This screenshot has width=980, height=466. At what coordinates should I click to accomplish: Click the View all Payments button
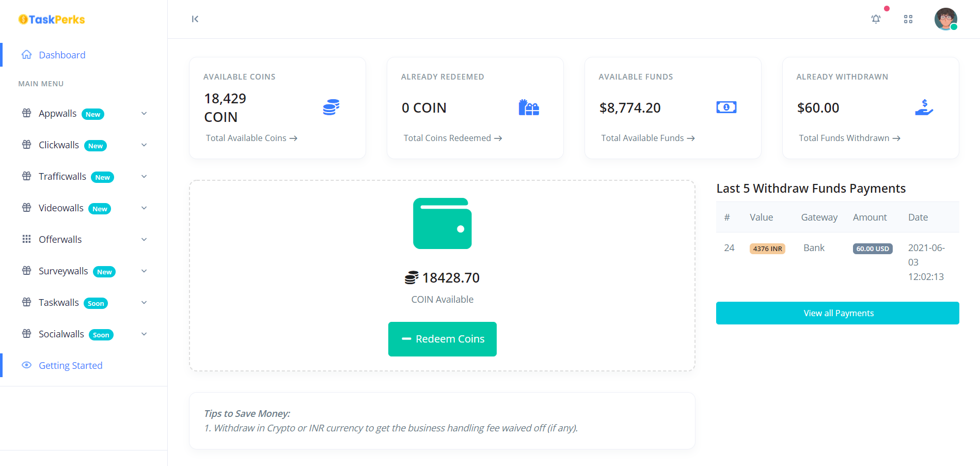tap(837, 313)
